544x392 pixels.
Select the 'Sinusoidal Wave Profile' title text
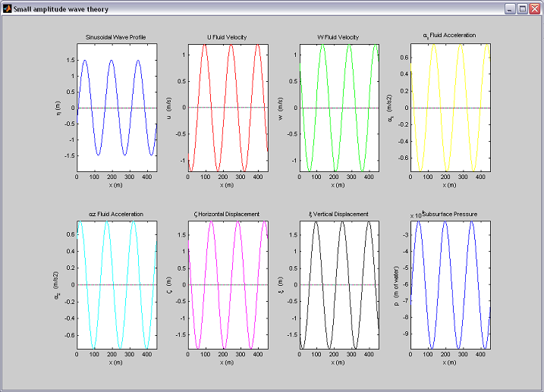tap(116, 36)
